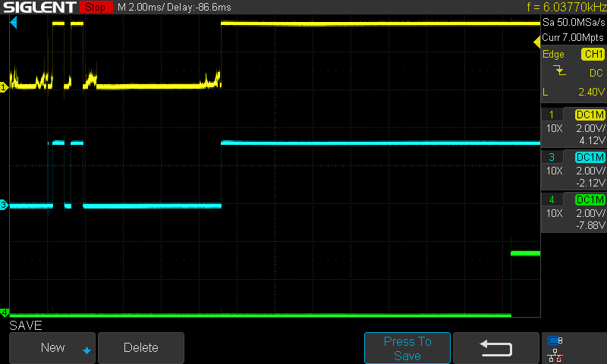607x364 pixels.
Task: Click the SAVE menu title
Action: (26, 325)
